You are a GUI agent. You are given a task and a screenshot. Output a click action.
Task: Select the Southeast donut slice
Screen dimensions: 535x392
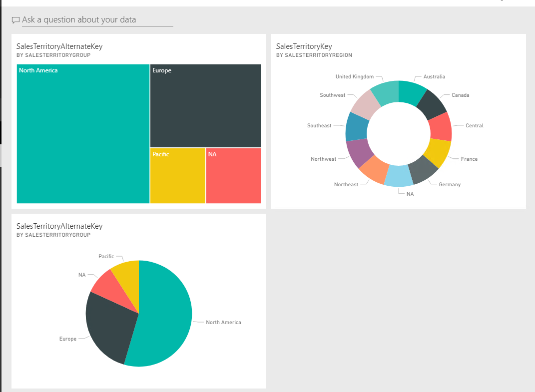(x=357, y=127)
